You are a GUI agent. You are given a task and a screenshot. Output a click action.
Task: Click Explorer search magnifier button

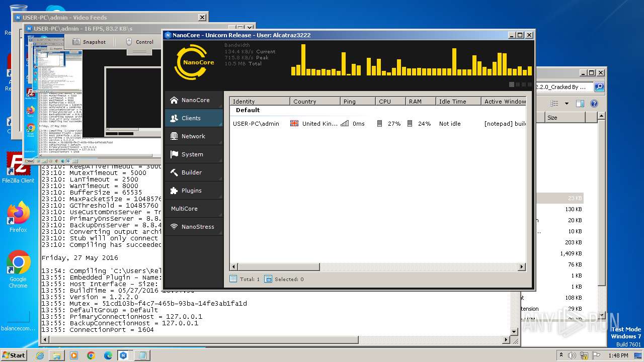coord(599,87)
